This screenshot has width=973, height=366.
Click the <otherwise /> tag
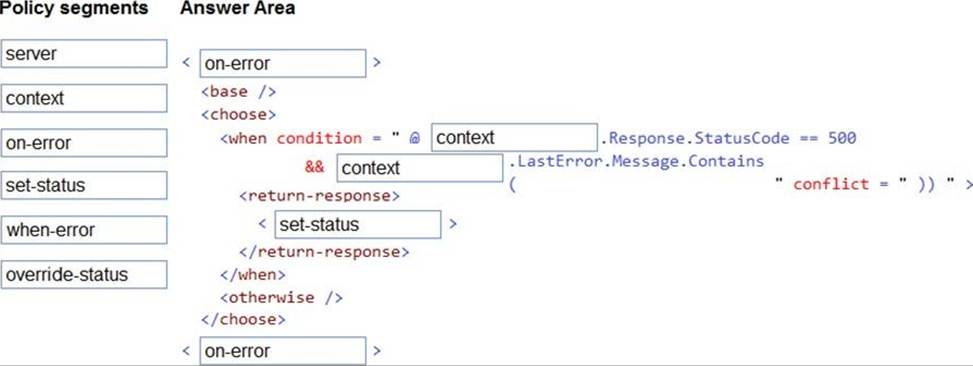tap(281, 297)
